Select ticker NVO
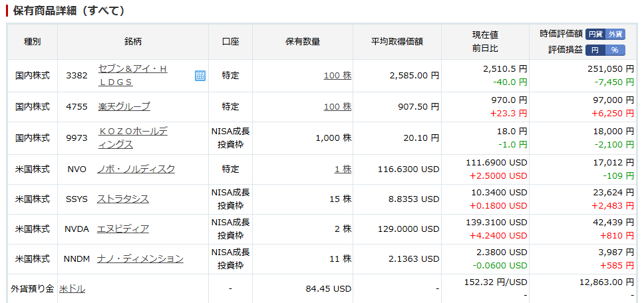 (77, 169)
